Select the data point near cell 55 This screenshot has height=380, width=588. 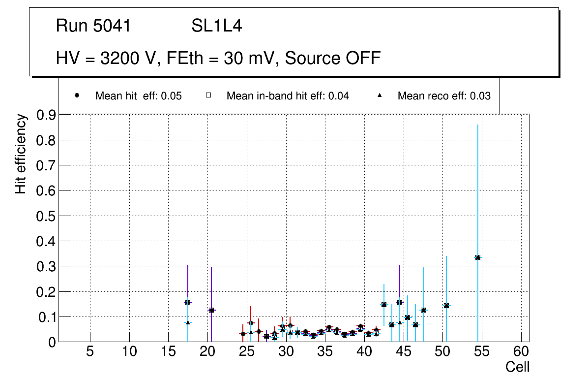pos(477,257)
